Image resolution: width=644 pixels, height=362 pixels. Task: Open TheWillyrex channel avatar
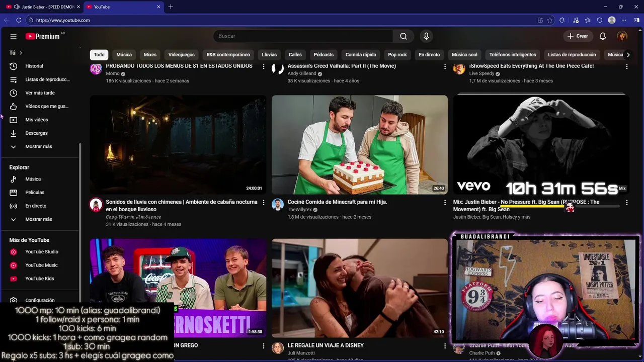point(278,204)
